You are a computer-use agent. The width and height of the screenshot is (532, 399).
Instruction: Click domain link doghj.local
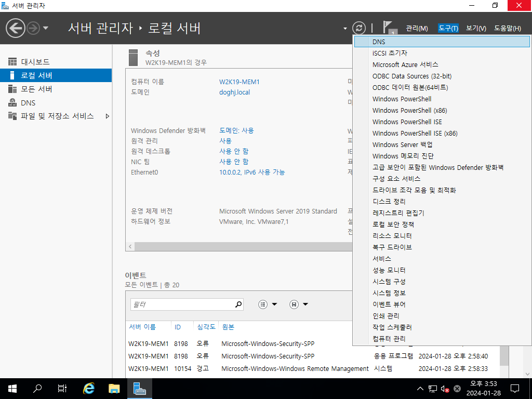pos(234,92)
